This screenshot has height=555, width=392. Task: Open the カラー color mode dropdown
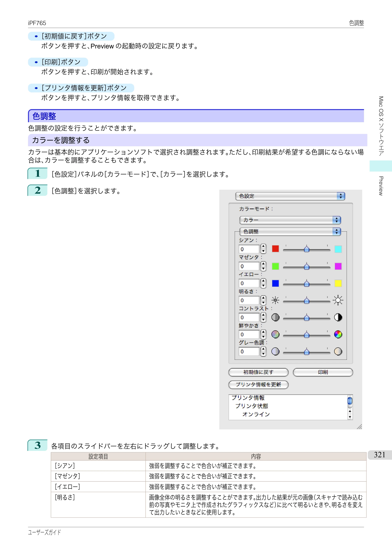tap(290, 220)
